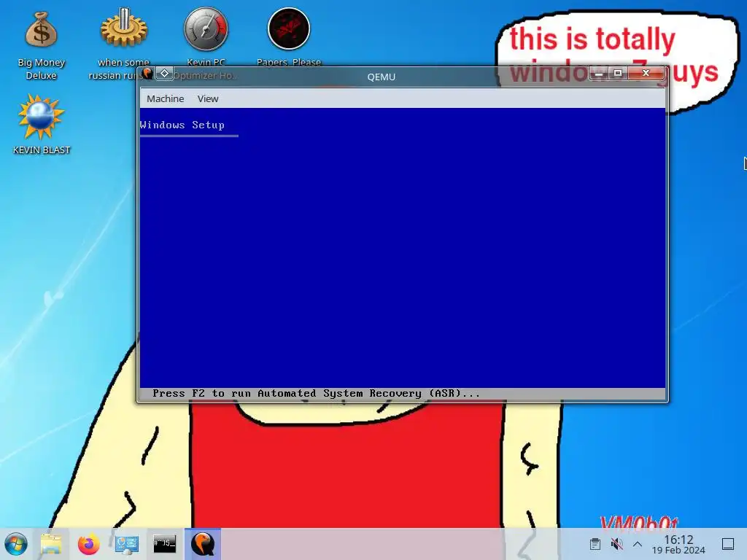Screen dimensions: 747x560
Task: Toggle keep-on-all-desktops pin on QEMU titlebar
Action: [x=164, y=74]
